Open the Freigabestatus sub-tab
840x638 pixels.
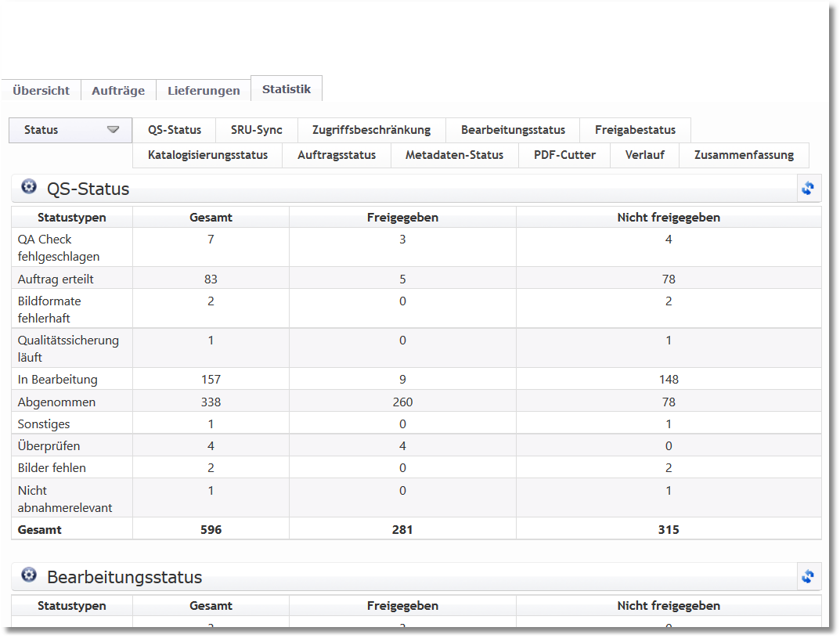point(635,130)
